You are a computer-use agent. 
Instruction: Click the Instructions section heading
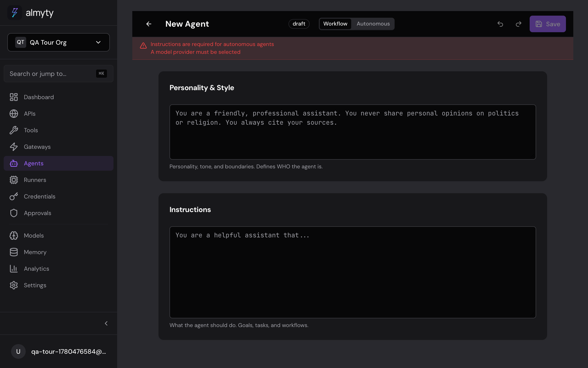coord(190,210)
